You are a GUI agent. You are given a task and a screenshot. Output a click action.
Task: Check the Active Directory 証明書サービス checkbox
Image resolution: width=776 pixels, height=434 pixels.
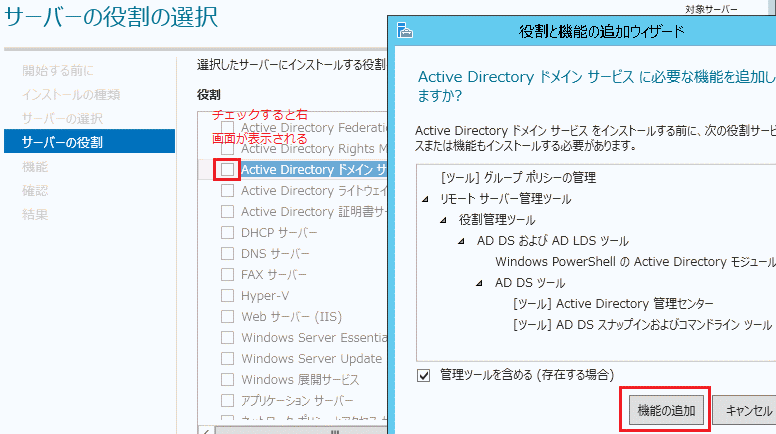coord(227,211)
